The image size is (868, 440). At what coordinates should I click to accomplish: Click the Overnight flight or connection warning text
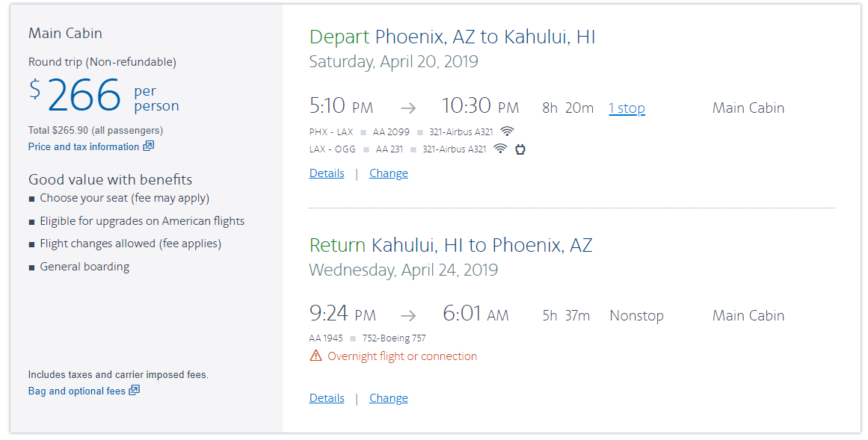click(x=402, y=356)
